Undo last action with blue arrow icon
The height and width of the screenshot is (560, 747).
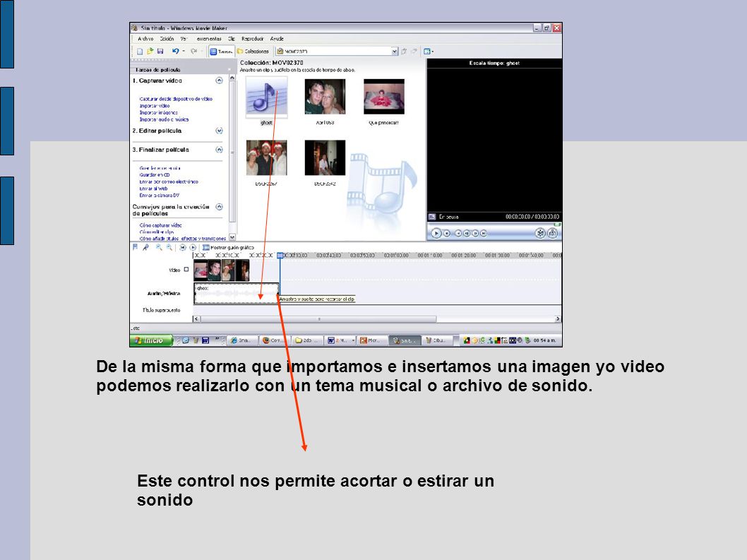175,52
